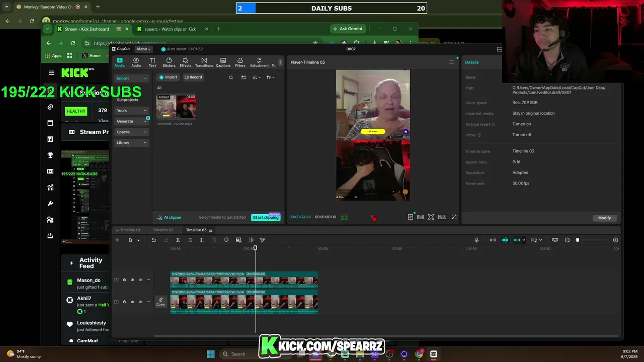Screen dimensions: 644x362
Task: Select the Media tab
Action: pos(120,62)
